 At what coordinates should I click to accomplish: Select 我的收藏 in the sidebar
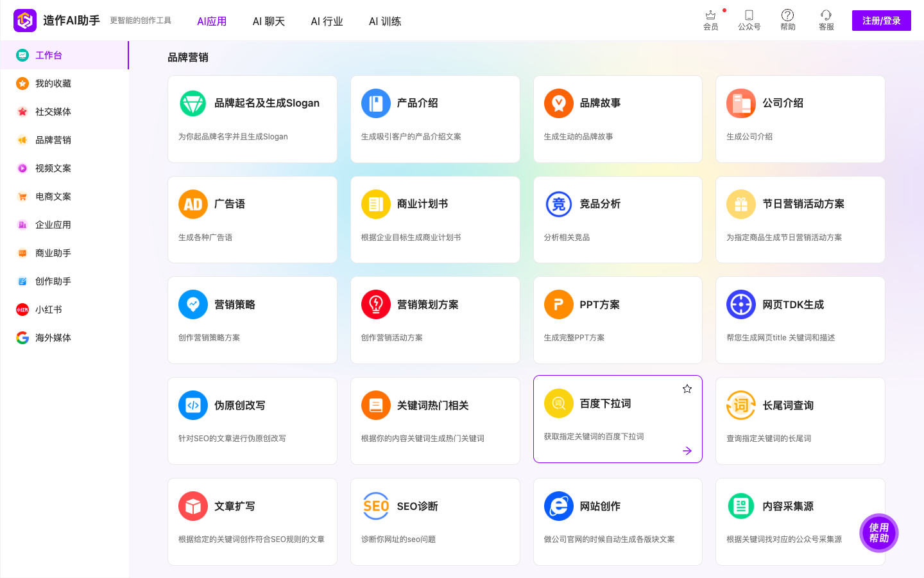pos(64,83)
